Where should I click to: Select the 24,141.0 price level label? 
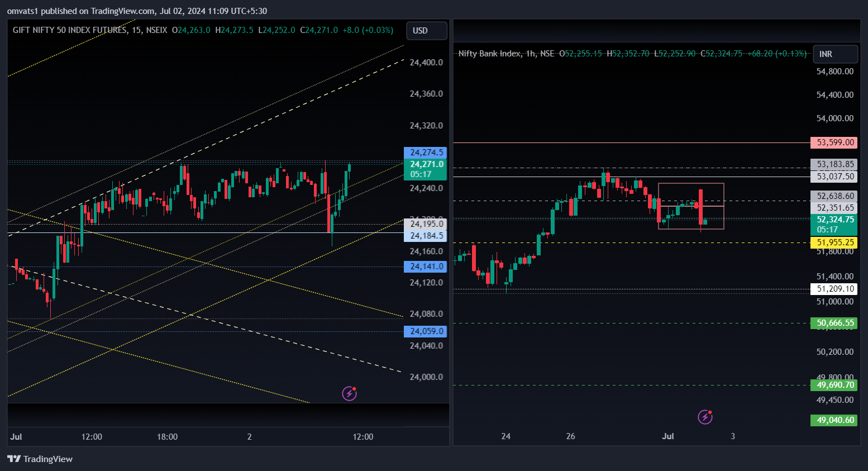tap(425, 267)
